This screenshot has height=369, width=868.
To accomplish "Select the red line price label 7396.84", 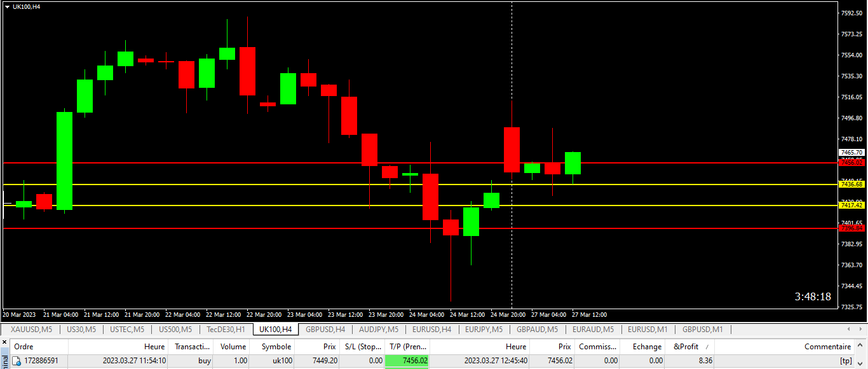I will [851, 228].
